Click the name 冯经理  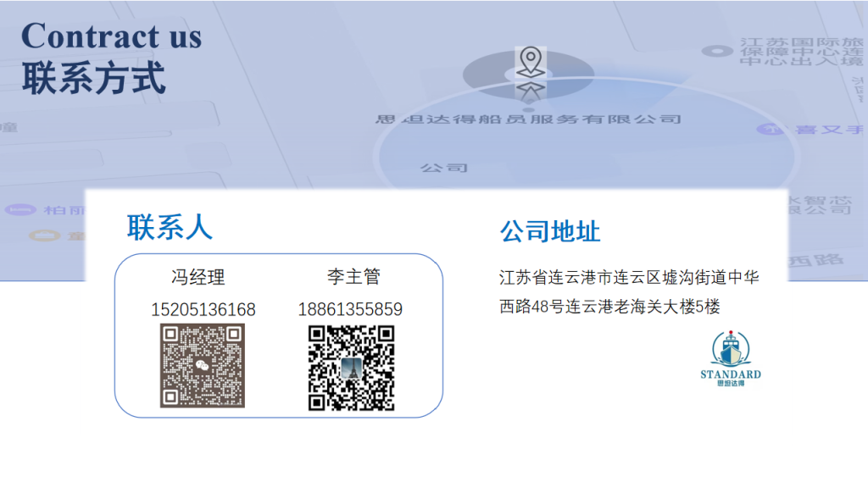[x=198, y=277]
